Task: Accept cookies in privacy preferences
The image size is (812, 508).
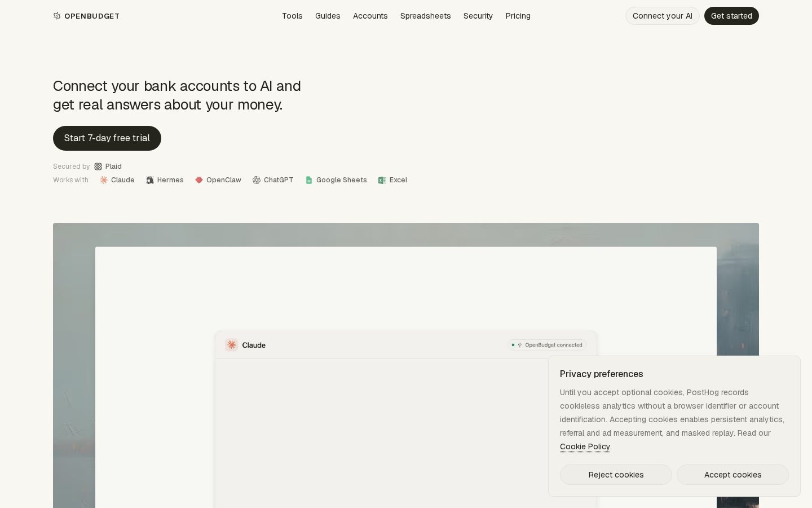Action: click(x=733, y=475)
